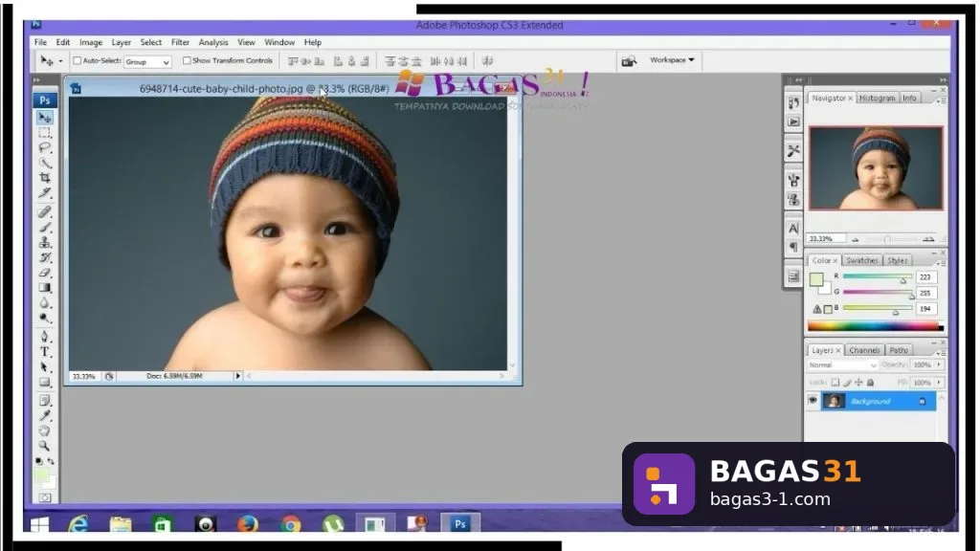Open the Character panel icon
Viewport: 980px width, 551px height.
click(793, 229)
